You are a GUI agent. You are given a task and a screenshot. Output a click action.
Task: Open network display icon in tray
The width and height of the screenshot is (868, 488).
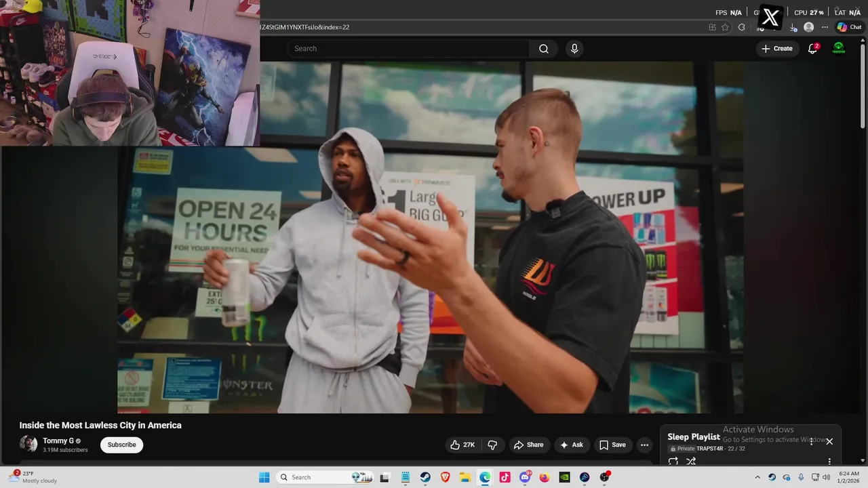(x=815, y=477)
